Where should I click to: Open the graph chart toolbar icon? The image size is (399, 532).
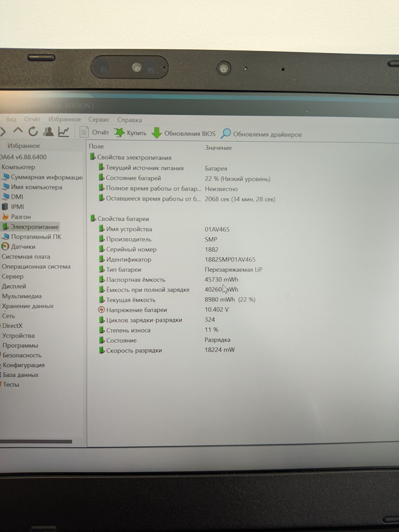pos(64,132)
